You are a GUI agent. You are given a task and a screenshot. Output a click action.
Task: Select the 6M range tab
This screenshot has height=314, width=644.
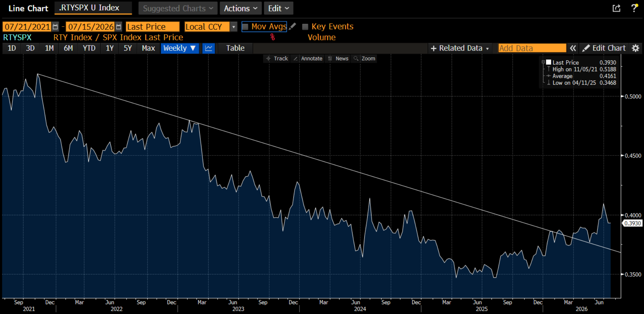click(68, 48)
